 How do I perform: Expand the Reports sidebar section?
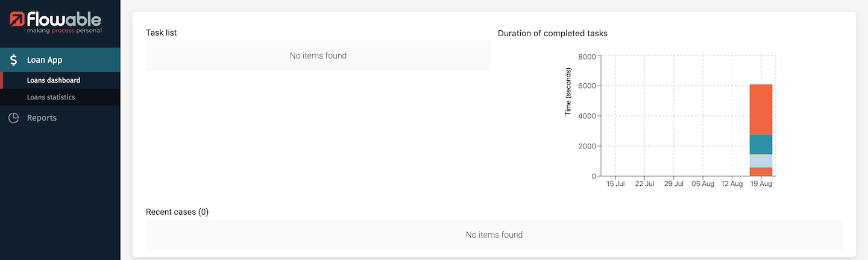pos(42,118)
